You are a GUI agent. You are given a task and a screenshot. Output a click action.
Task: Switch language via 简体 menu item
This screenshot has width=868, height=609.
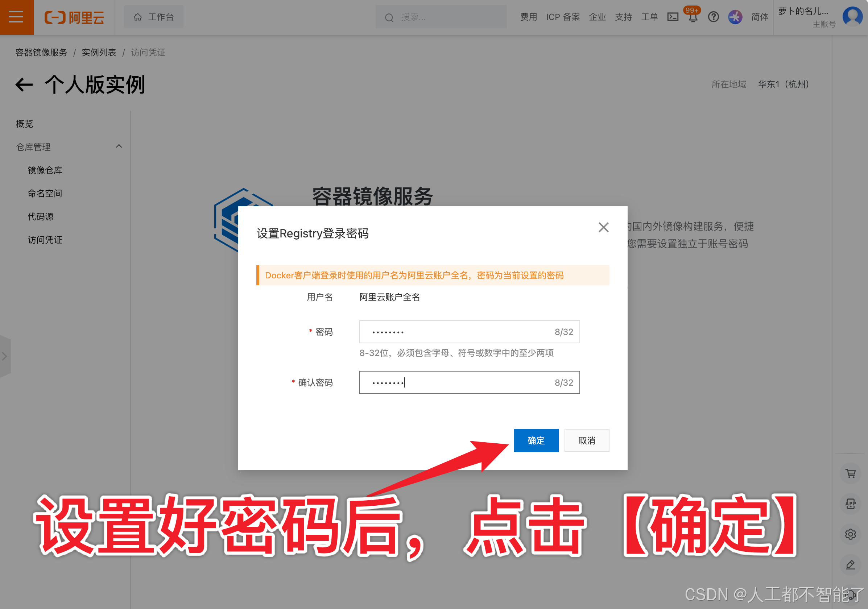[x=759, y=17]
